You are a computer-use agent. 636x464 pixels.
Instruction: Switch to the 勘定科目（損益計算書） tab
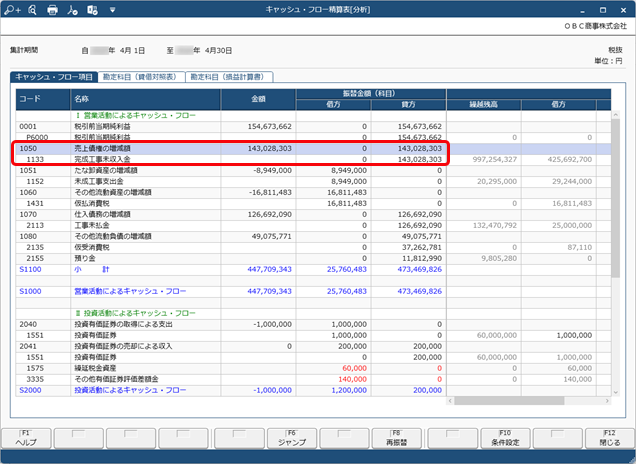[229, 77]
